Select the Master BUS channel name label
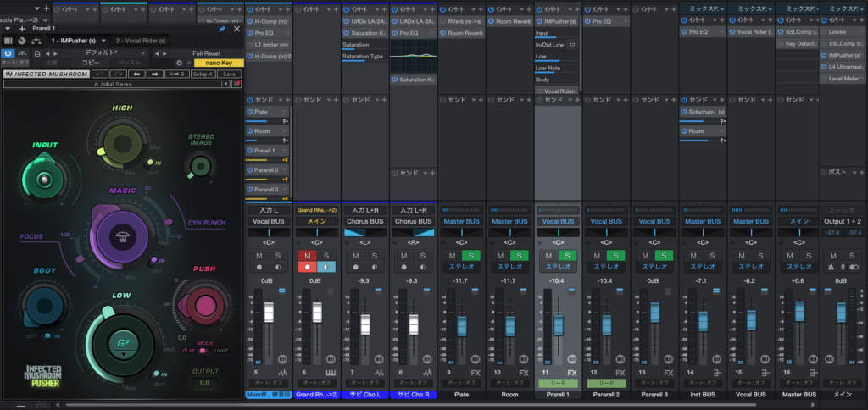The image size is (868, 410). [798, 395]
